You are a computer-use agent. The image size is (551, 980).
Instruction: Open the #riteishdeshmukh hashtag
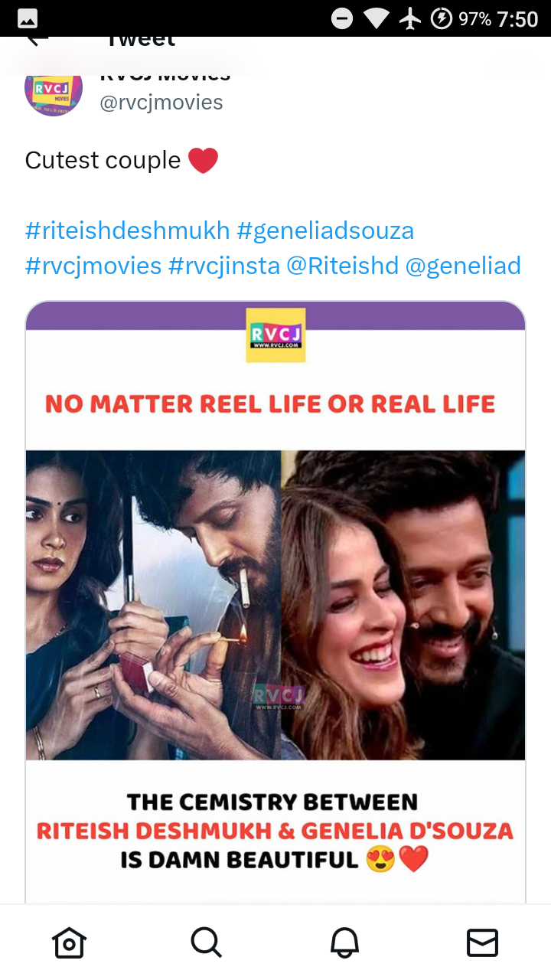coord(127,230)
